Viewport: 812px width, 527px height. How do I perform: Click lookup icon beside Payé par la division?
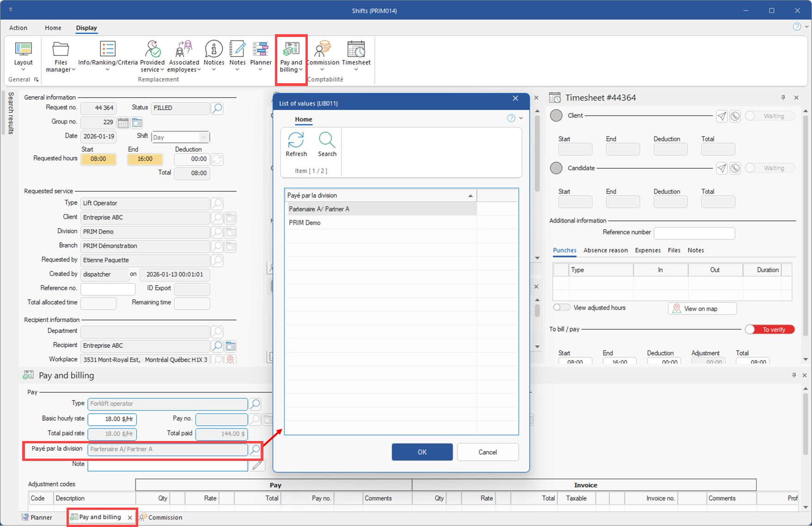255,449
